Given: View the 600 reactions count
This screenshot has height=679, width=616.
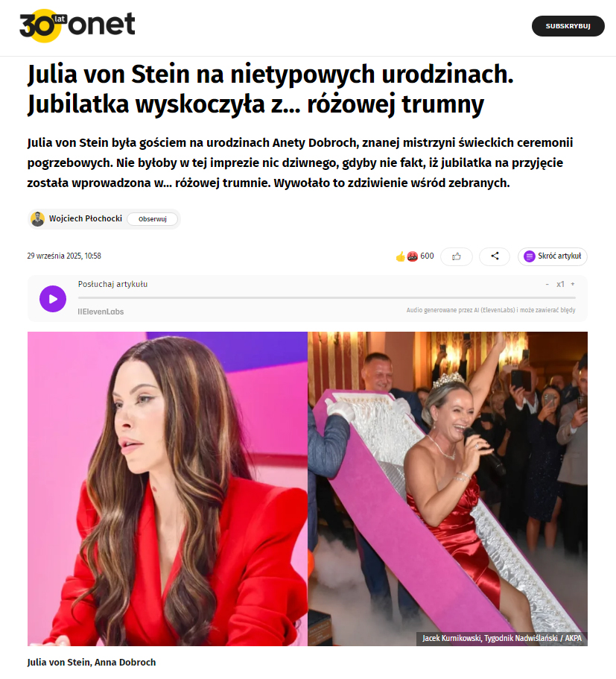Looking at the screenshot, I should tap(427, 256).
